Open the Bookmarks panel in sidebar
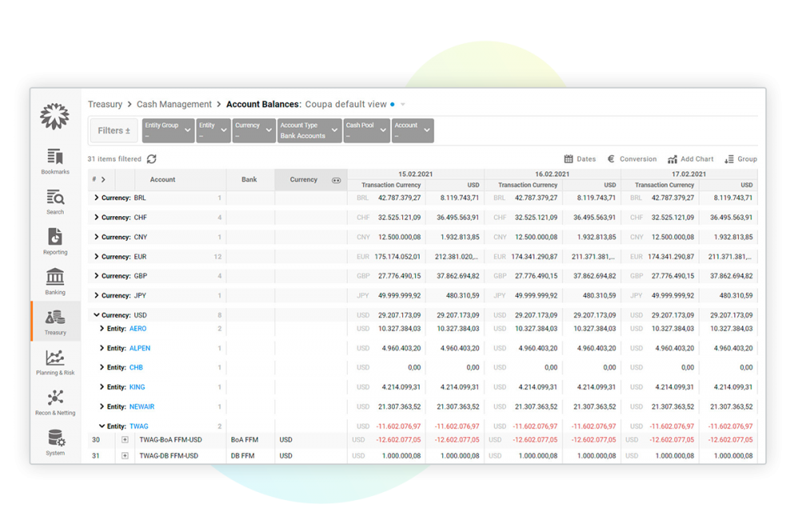Image resolution: width=798 pixels, height=532 pixels. tap(54, 160)
